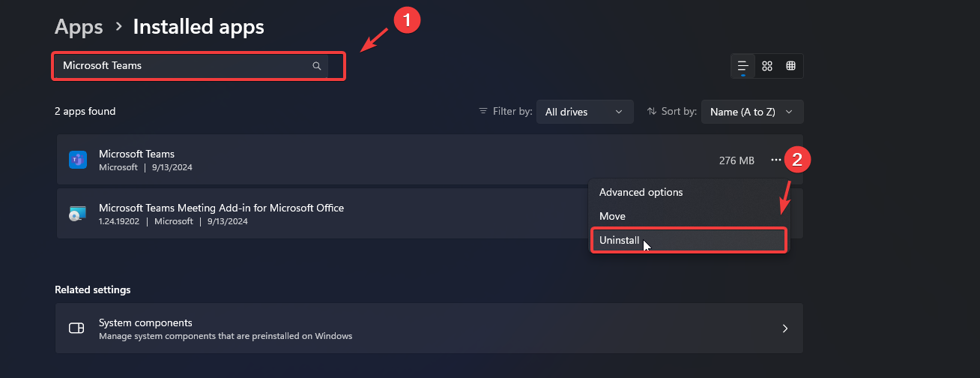Click the System components title text
Image resolution: width=980 pixels, height=378 pixels.
point(145,322)
